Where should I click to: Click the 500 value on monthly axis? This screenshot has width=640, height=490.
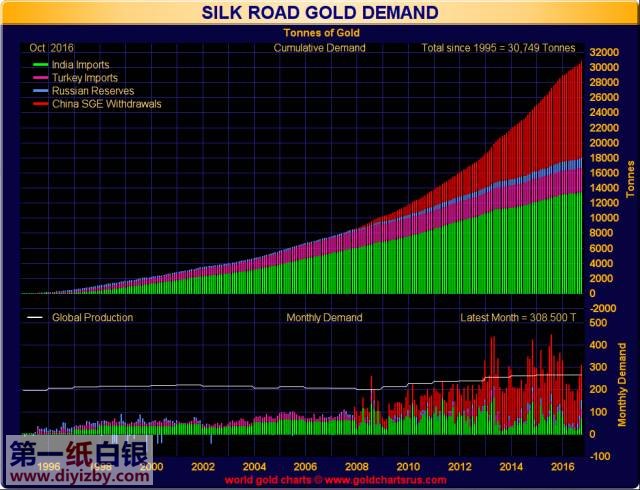(x=599, y=323)
